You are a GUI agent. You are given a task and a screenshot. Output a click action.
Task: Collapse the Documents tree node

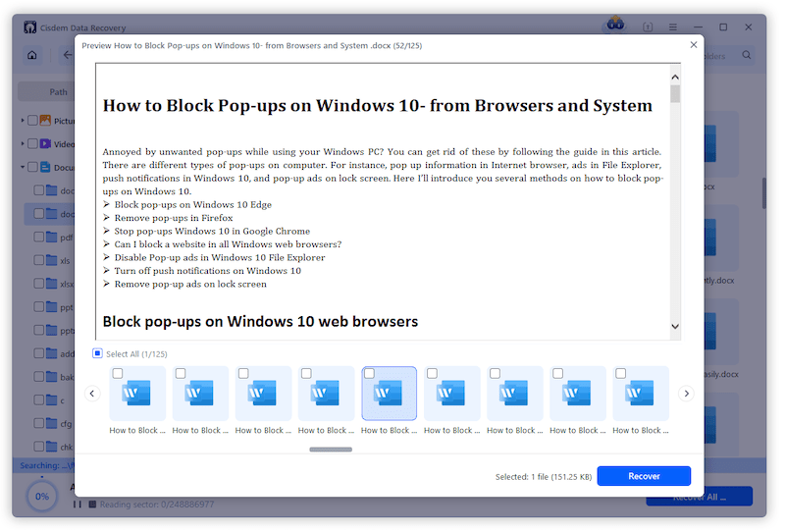[22, 168]
